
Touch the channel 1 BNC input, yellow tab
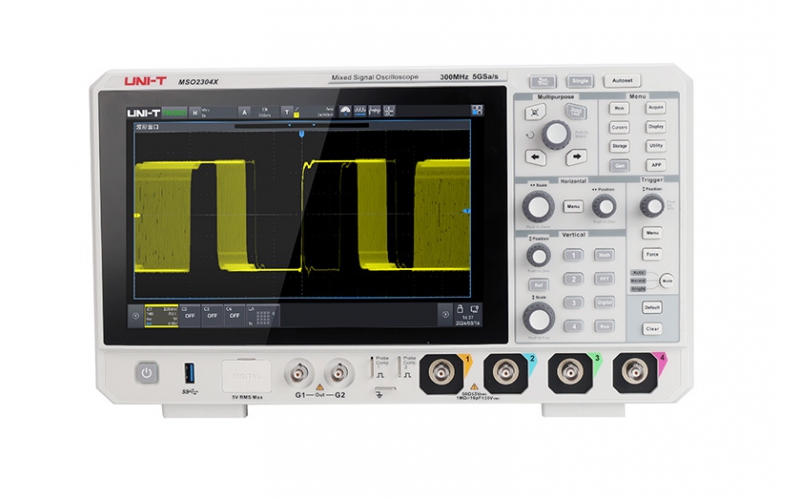click(x=441, y=373)
